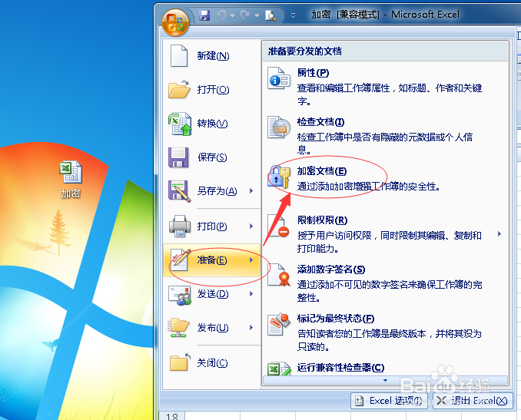
Task: Click the 发布(U) network folder icon
Action: pyautogui.click(x=180, y=328)
